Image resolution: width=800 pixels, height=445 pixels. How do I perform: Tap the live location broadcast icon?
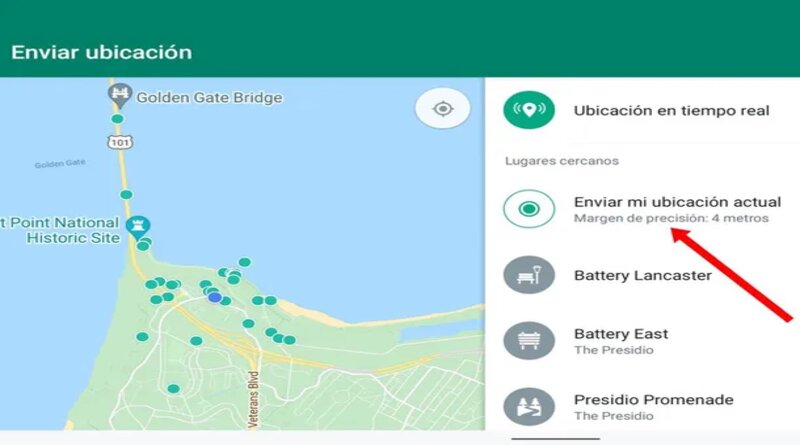[529, 110]
